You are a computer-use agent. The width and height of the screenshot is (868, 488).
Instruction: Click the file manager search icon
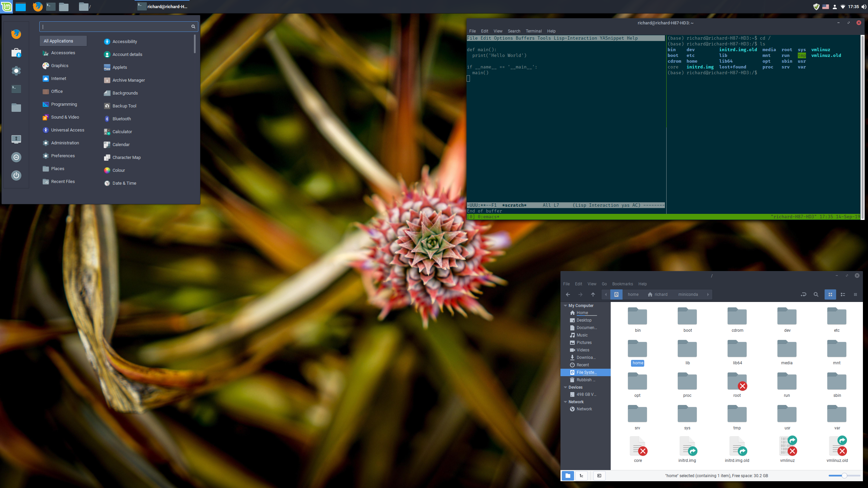tap(816, 294)
